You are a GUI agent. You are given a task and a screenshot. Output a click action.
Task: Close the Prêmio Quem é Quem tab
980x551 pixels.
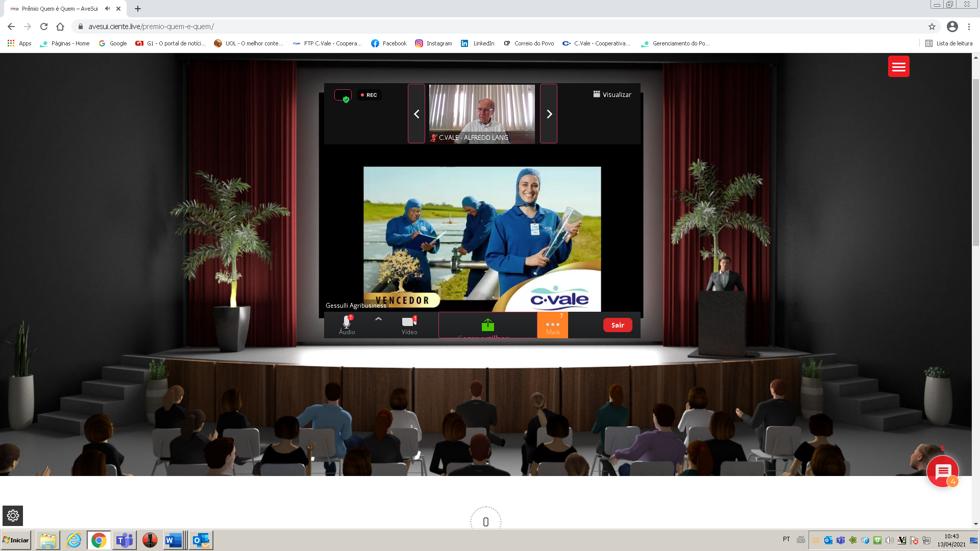coord(118,9)
